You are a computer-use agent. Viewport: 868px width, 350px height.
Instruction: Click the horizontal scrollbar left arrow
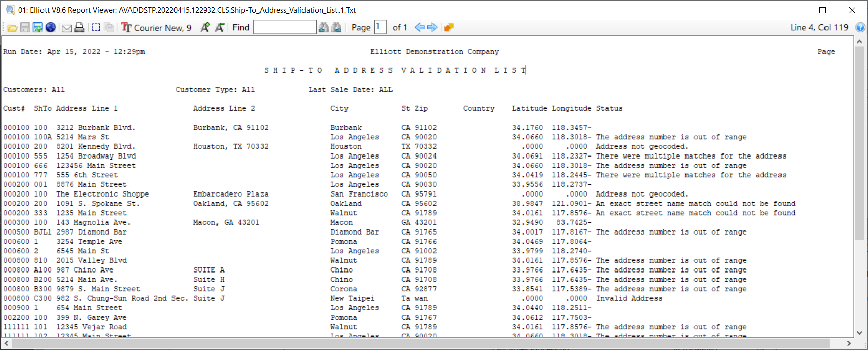point(6,343)
